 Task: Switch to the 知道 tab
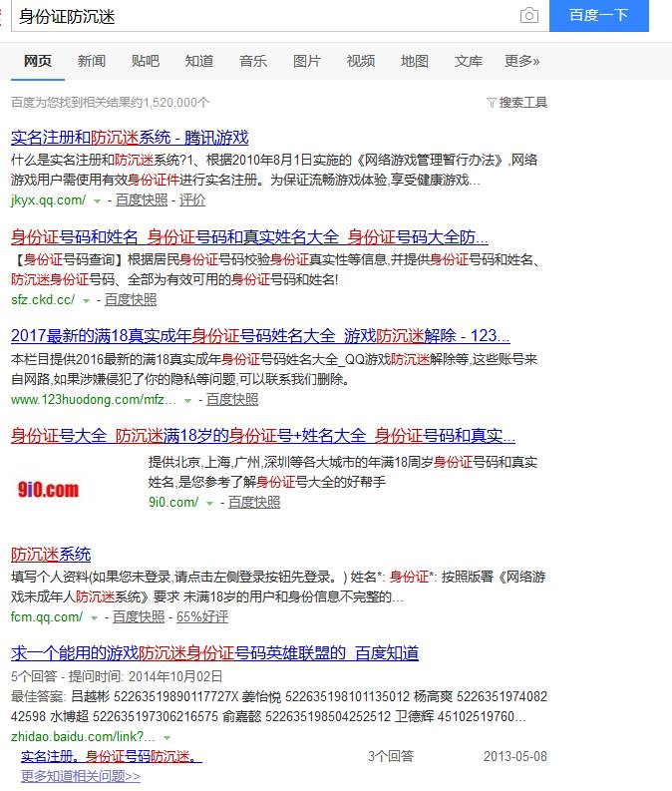point(199,61)
